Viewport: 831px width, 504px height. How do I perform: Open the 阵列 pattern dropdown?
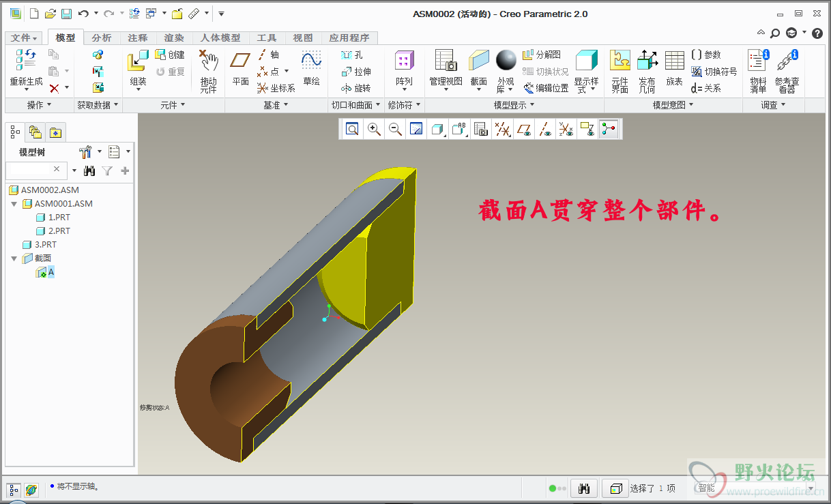point(404,89)
